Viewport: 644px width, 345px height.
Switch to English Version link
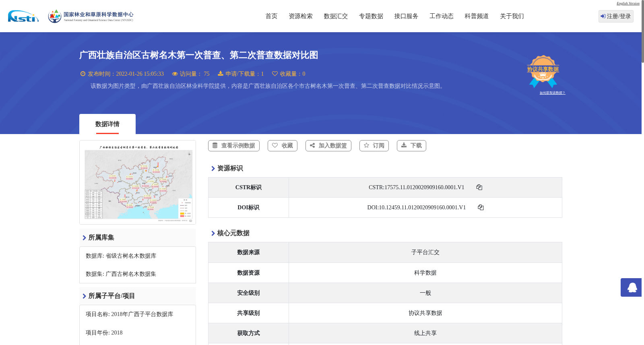(628, 3)
